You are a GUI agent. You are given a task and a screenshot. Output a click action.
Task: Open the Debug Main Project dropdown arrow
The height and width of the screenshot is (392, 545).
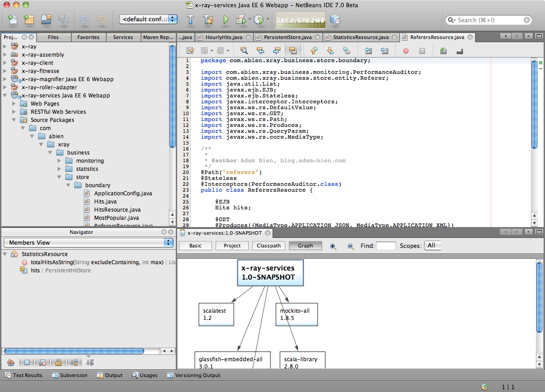[x=250, y=19]
